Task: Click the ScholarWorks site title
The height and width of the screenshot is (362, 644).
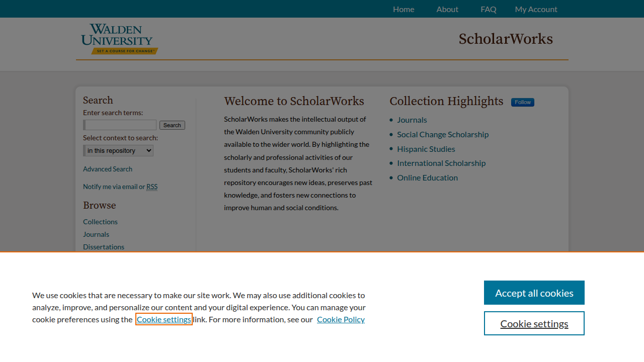Action: pyautogui.click(x=506, y=39)
